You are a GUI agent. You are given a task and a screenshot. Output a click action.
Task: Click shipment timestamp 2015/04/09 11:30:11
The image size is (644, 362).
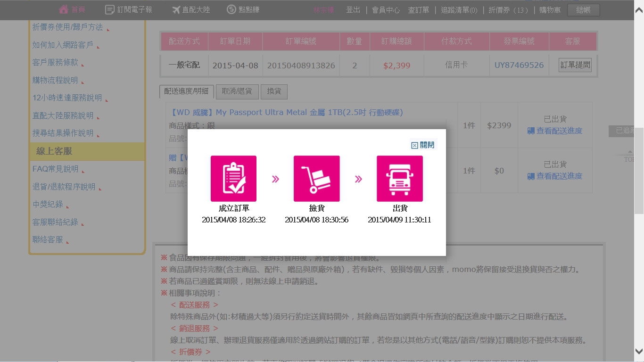399,220
